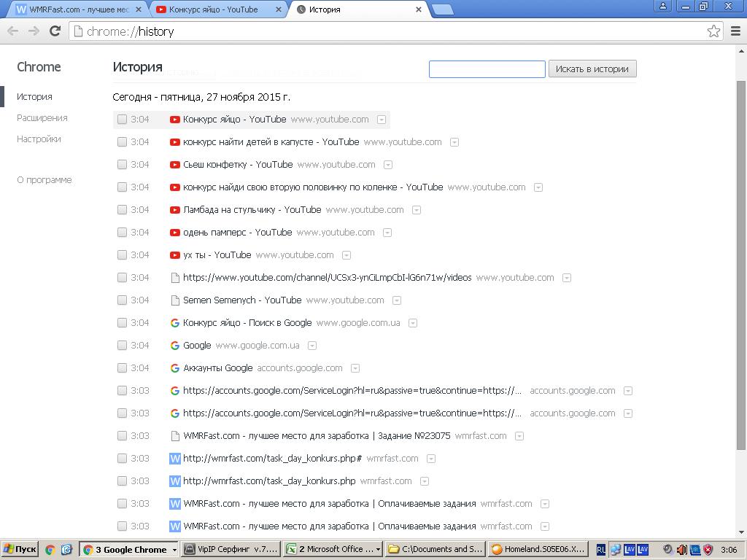This screenshot has height=560, width=747.
Task: Expand options for task_day_konkurs.php entry without hash
Action: (425, 481)
